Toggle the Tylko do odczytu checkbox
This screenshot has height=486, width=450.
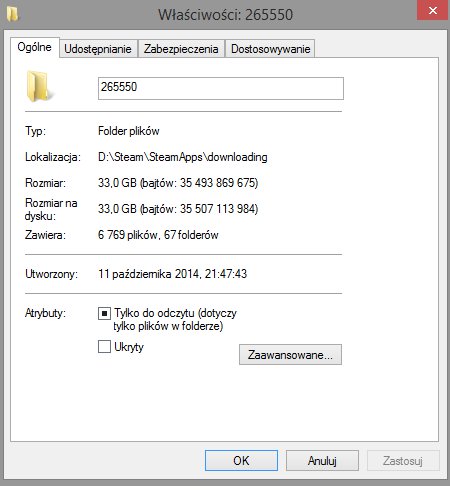(104, 313)
